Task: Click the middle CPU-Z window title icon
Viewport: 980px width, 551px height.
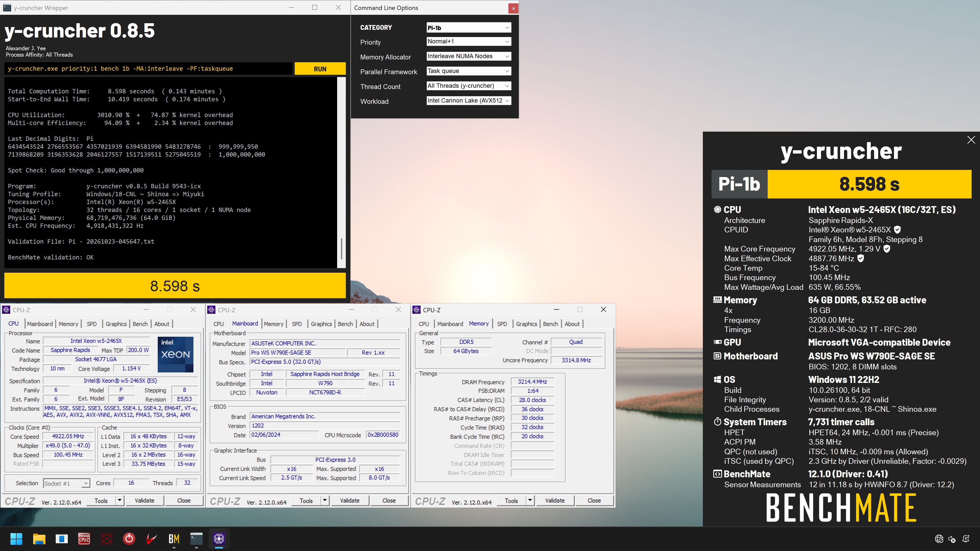Action: (x=212, y=309)
